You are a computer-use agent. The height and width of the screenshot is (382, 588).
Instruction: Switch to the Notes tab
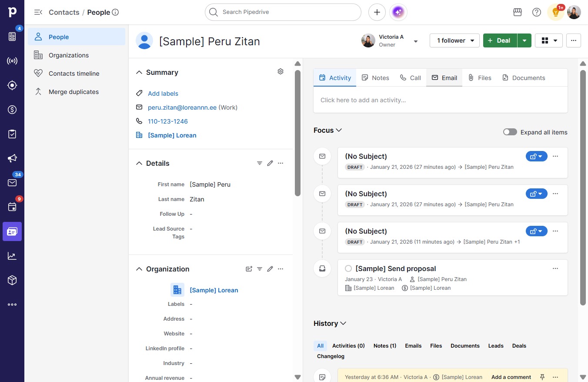point(375,78)
